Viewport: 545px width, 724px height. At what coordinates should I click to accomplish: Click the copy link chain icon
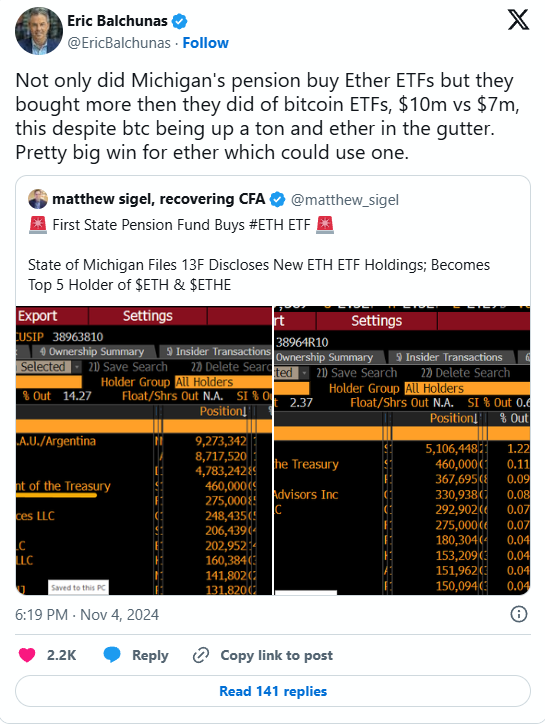[x=201, y=655]
